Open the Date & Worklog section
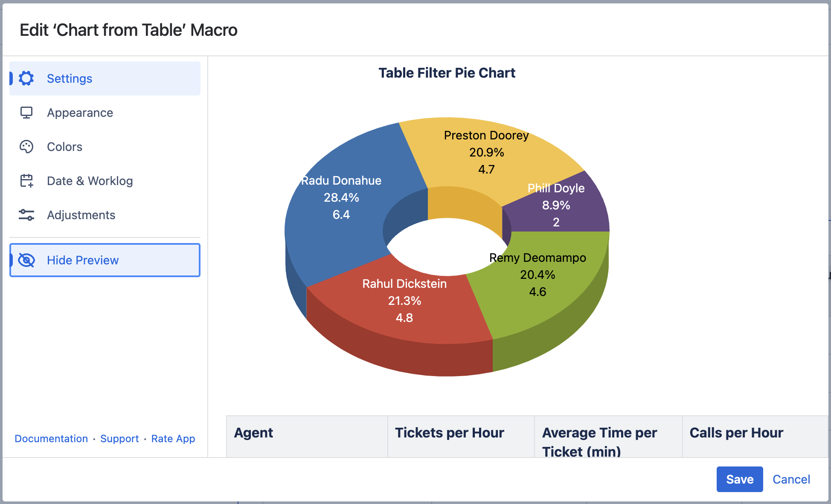Viewport: 831px width, 504px height. point(90,181)
